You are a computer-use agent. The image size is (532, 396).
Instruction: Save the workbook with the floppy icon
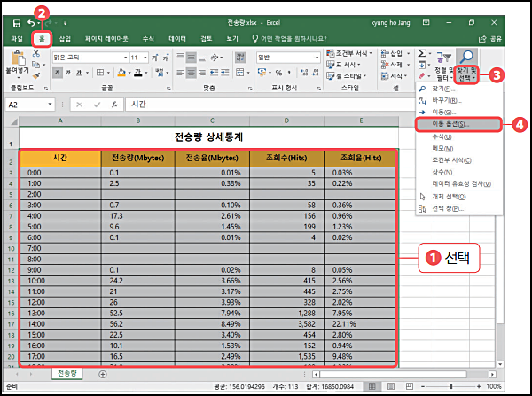[x=17, y=23]
